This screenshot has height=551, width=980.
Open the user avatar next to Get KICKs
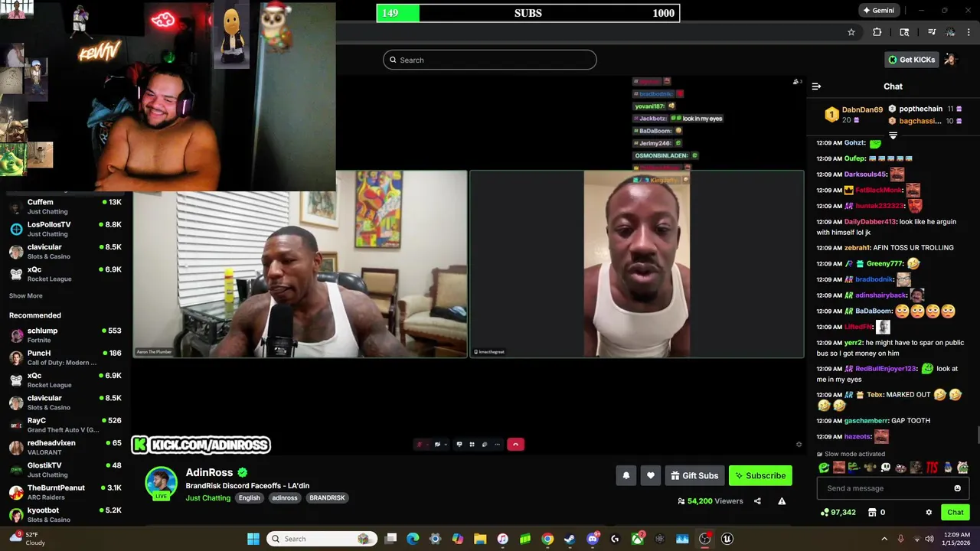coord(950,60)
